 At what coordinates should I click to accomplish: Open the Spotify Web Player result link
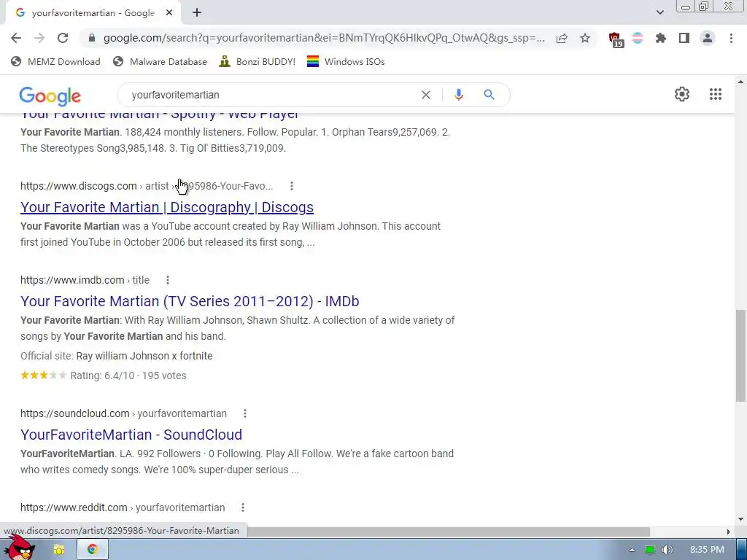click(159, 114)
